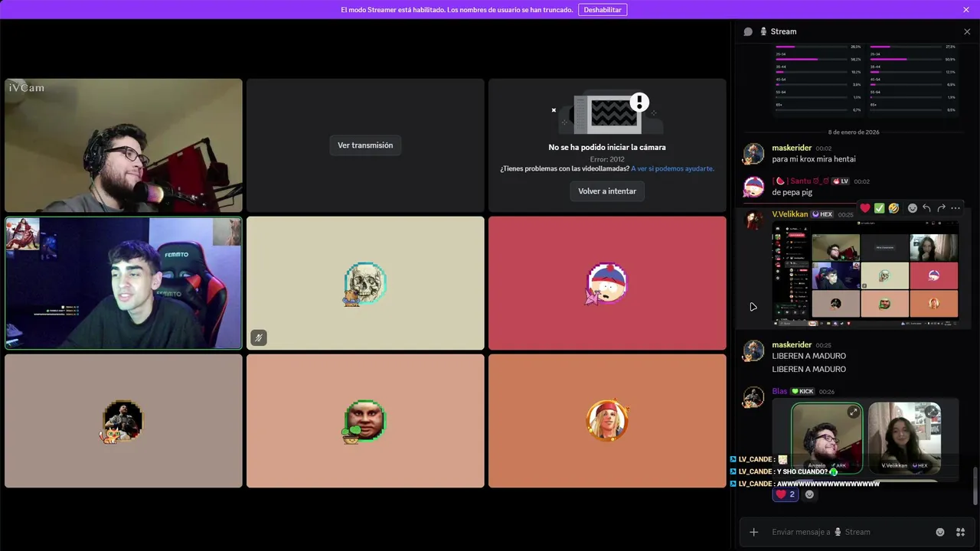
Task: Open the emoji picker in message box
Action: (940, 532)
